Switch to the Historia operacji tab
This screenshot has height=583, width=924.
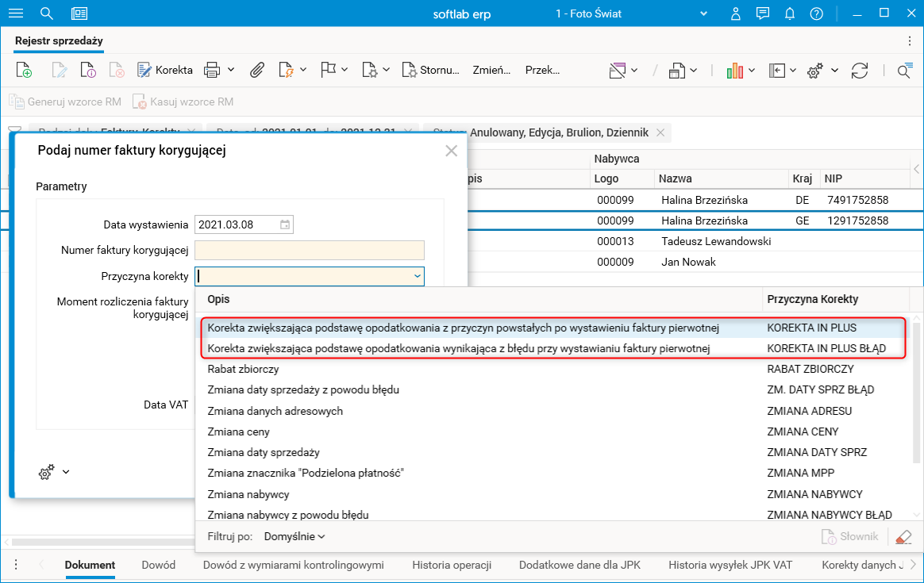(x=452, y=565)
